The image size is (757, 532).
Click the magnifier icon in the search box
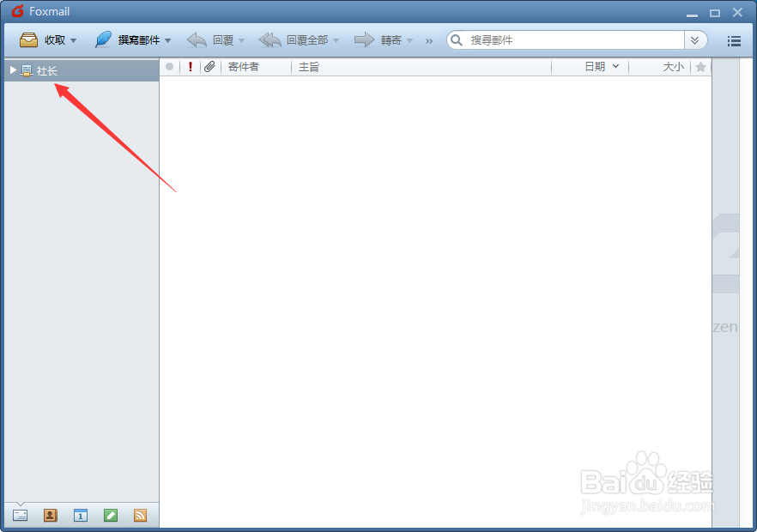456,39
